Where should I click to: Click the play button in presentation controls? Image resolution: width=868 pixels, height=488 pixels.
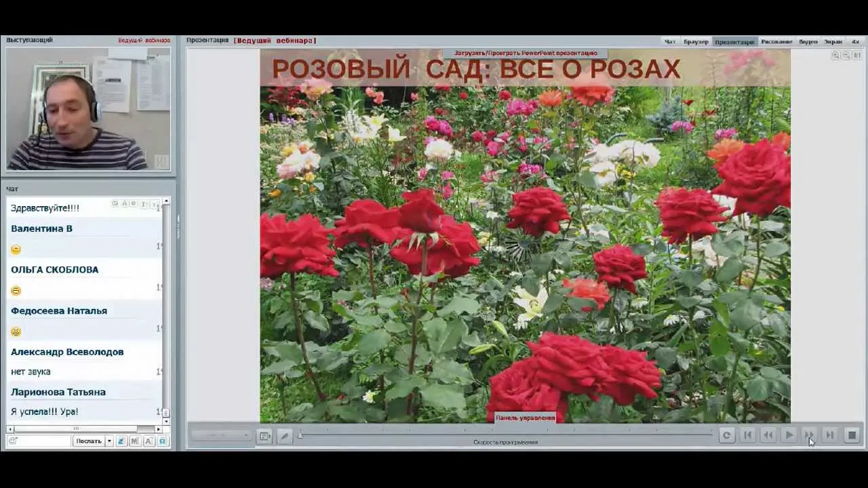pyautogui.click(x=789, y=435)
